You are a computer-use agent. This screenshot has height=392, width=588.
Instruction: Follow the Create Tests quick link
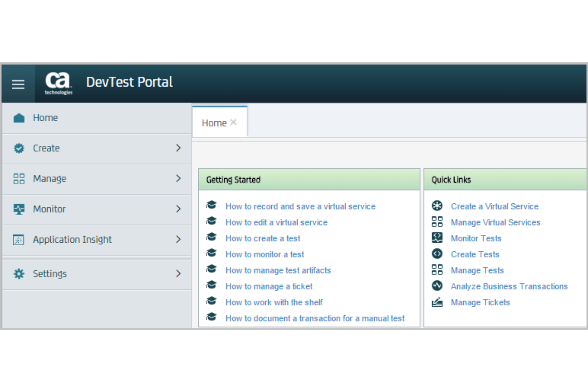pyautogui.click(x=475, y=254)
